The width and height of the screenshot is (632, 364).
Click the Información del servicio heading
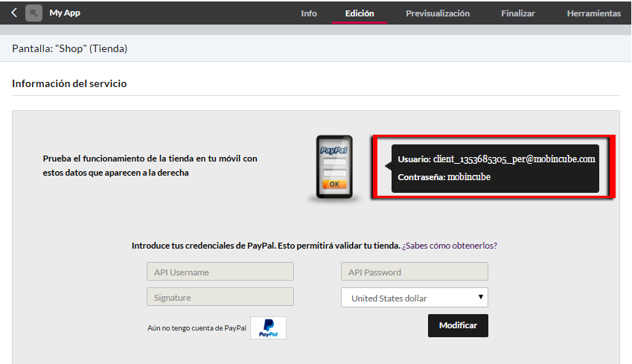tap(69, 83)
